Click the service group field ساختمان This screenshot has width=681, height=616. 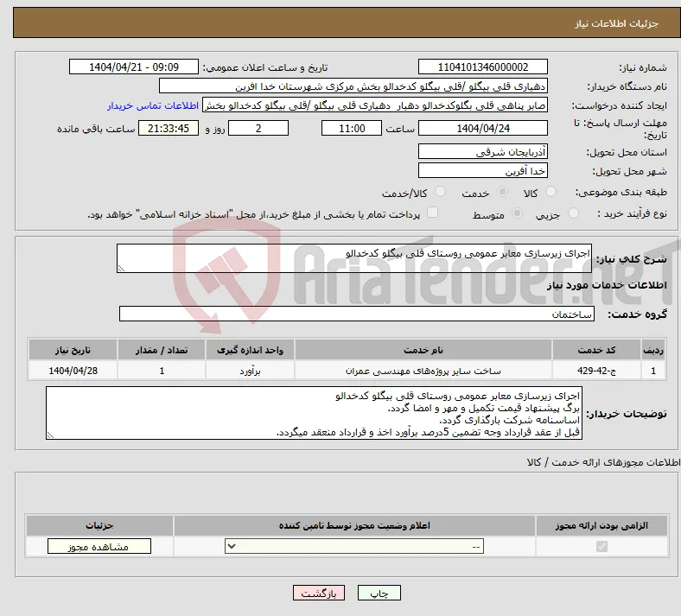[357, 314]
